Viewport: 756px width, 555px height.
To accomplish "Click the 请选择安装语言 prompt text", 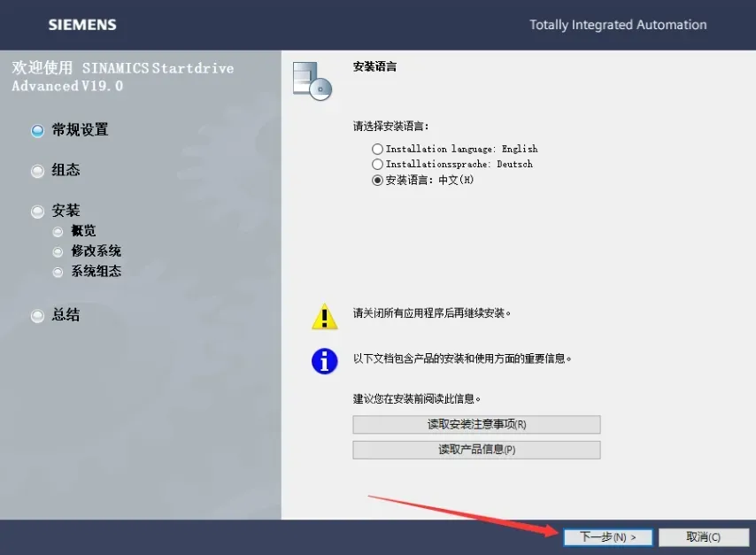I will coord(390,127).
